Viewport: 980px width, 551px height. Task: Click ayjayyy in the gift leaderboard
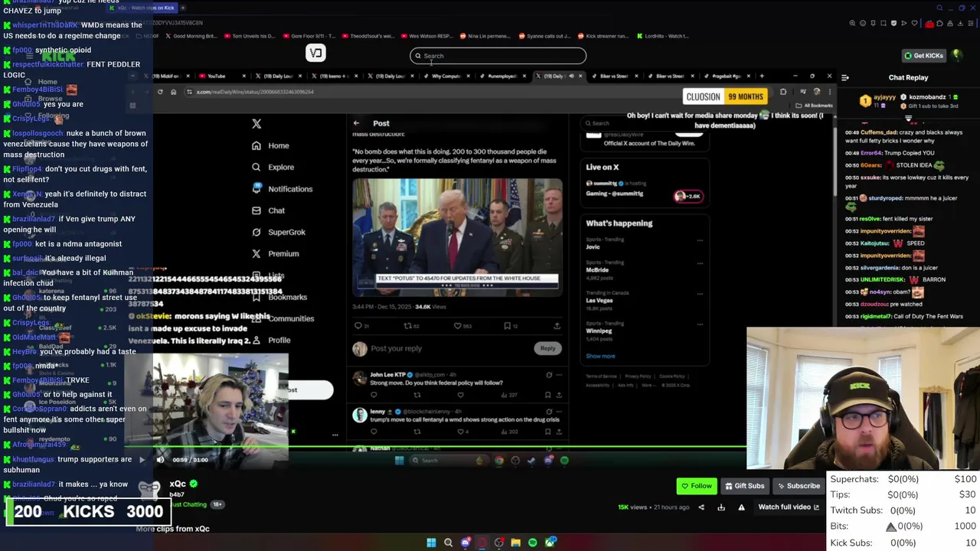[884, 97]
